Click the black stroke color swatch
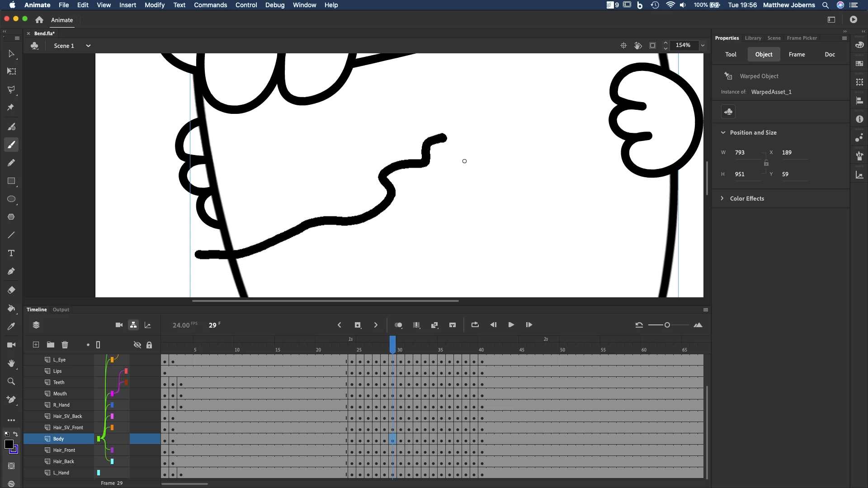868x488 pixels. (x=9, y=444)
